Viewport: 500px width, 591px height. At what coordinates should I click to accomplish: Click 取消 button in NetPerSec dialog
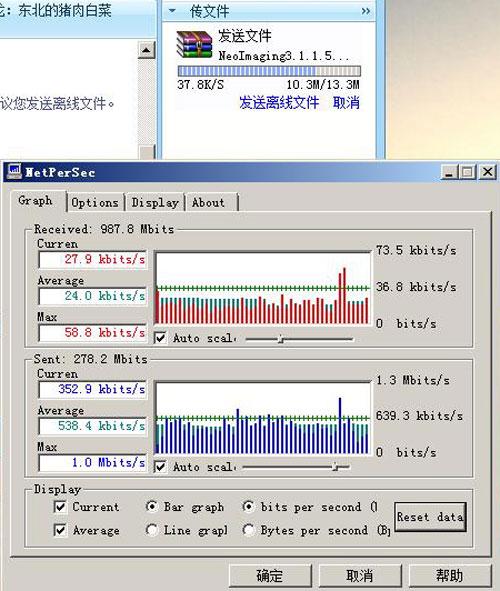point(360,576)
